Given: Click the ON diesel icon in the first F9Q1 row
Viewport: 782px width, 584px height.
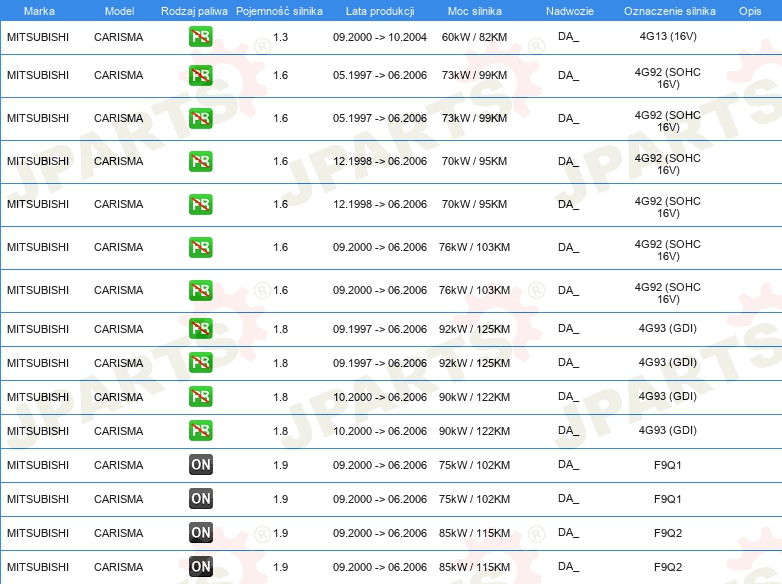Looking at the screenshot, I should tap(201, 465).
